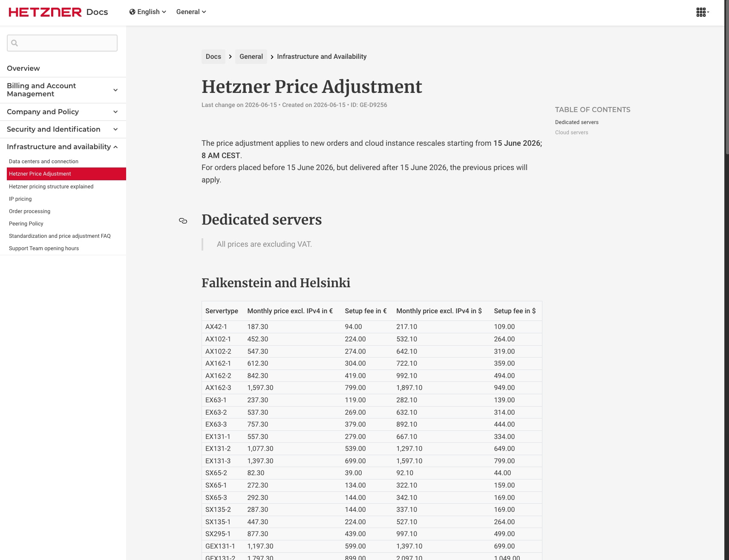This screenshot has width=729, height=560.
Task: Click the Hetzner Price Adjustment title
Action: point(311,87)
